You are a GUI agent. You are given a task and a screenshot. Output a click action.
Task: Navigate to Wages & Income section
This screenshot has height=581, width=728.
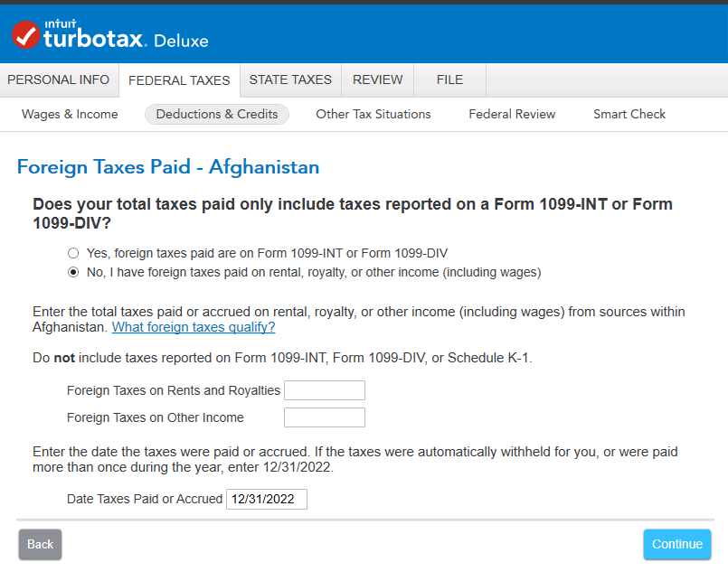click(x=70, y=114)
